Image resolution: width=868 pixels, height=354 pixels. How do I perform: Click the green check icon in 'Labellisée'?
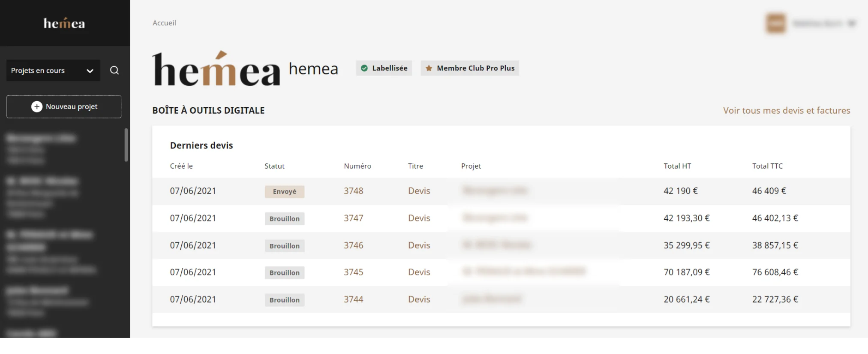[364, 68]
